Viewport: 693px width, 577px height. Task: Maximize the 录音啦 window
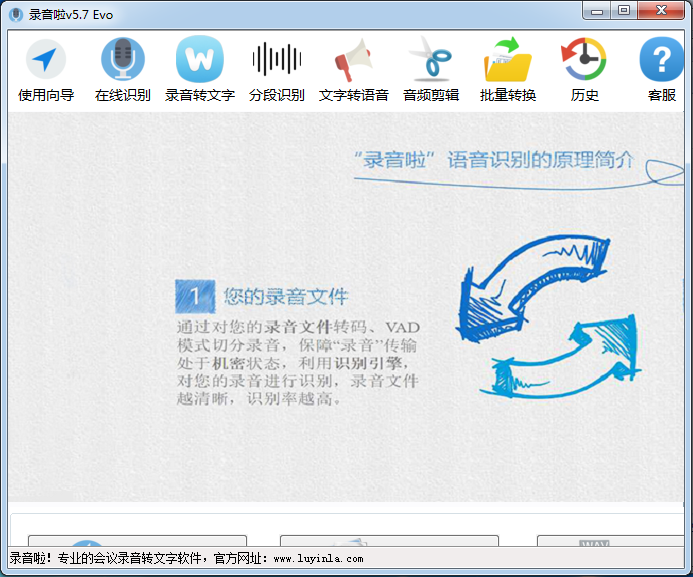[x=624, y=11]
